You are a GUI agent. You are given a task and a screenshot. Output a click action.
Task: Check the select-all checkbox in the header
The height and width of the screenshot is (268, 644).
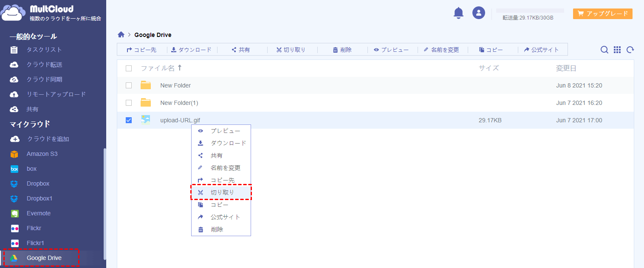tap(129, 68)
